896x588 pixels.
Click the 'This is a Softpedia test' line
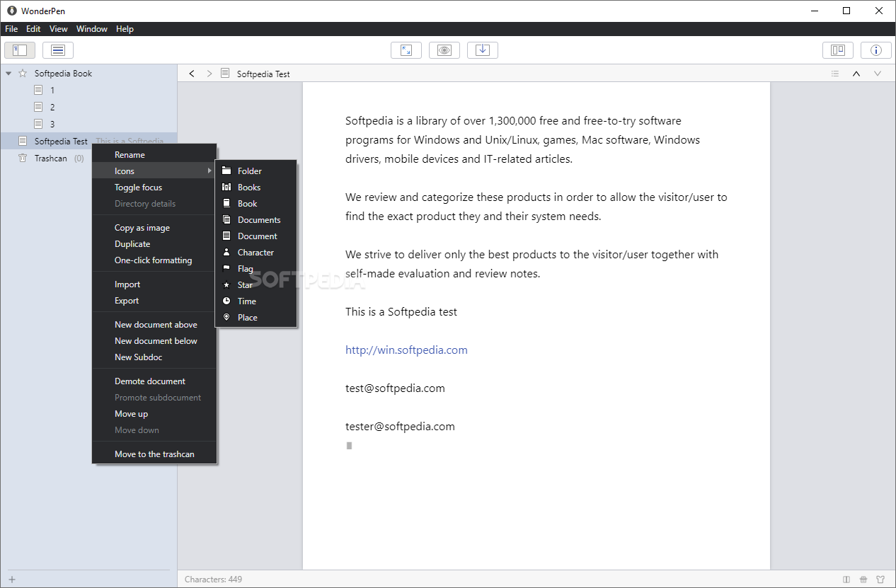tap(401, 311)
